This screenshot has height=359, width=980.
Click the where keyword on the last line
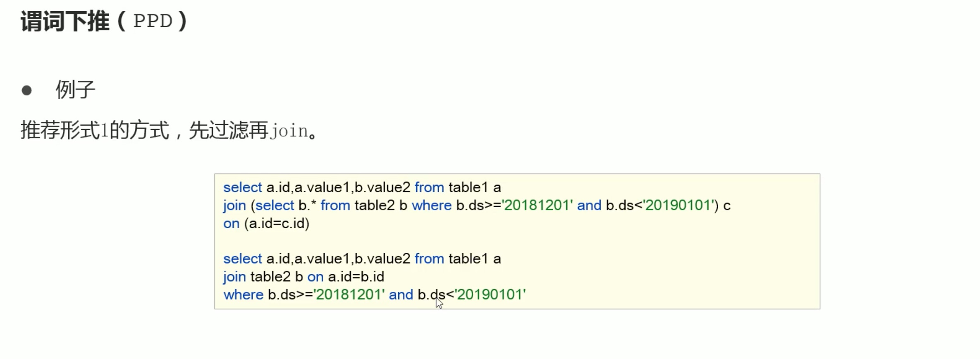click(244, 295)
